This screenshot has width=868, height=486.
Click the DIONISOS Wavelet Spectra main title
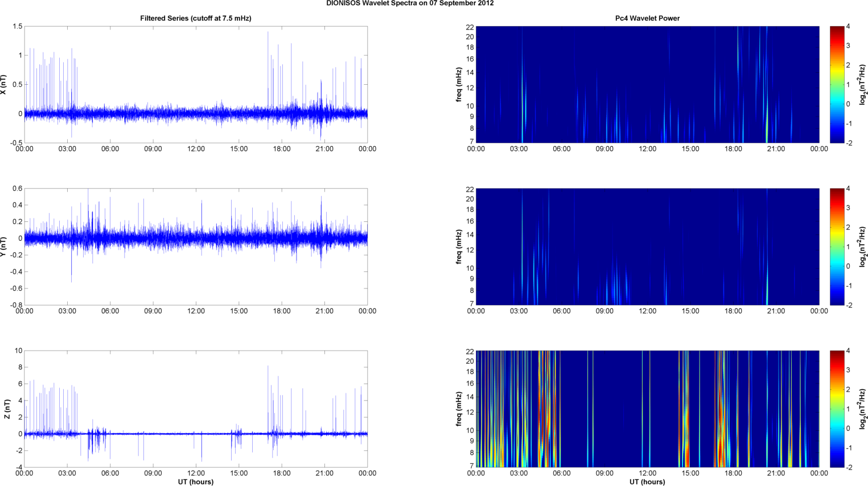(x=410, y=3)
